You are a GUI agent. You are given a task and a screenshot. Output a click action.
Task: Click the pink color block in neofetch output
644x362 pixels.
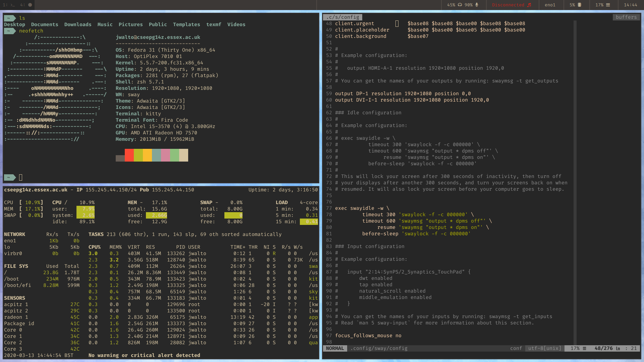coord(165,155)
